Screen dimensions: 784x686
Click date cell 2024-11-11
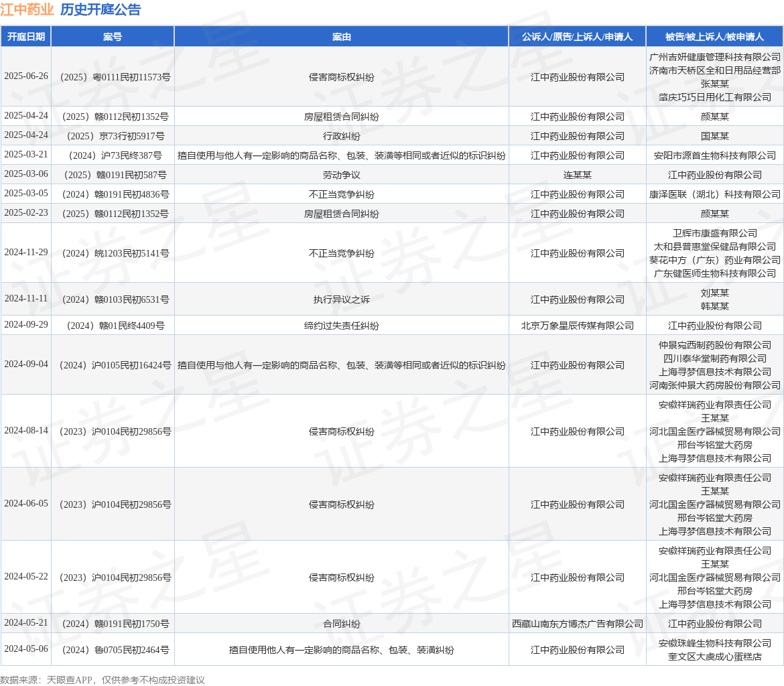[26, 299]
